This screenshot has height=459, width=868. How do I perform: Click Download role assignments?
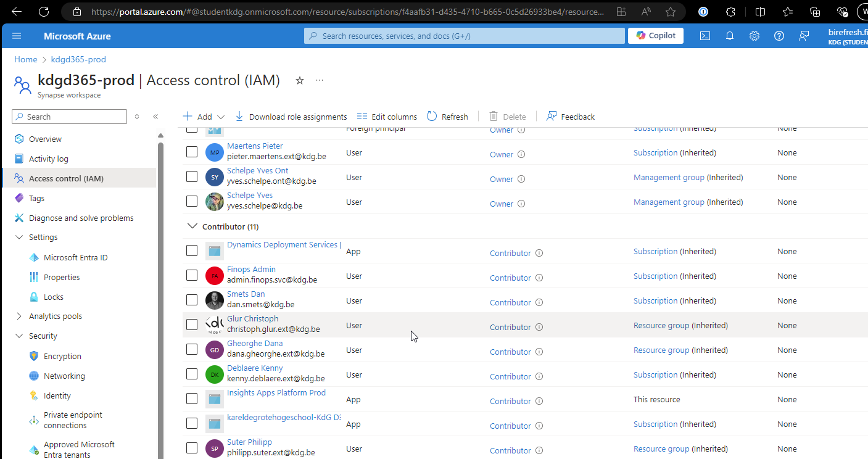291,117
